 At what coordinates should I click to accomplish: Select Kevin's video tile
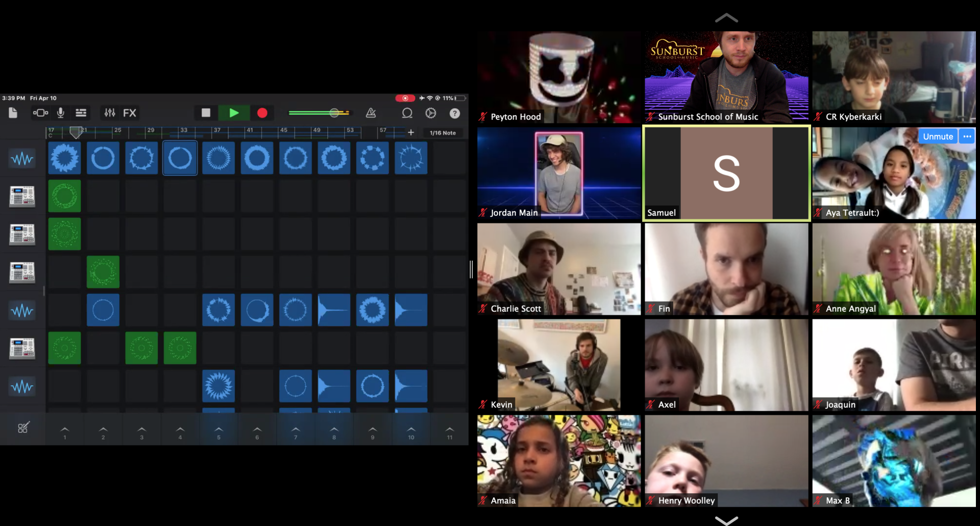pos(559,365)
